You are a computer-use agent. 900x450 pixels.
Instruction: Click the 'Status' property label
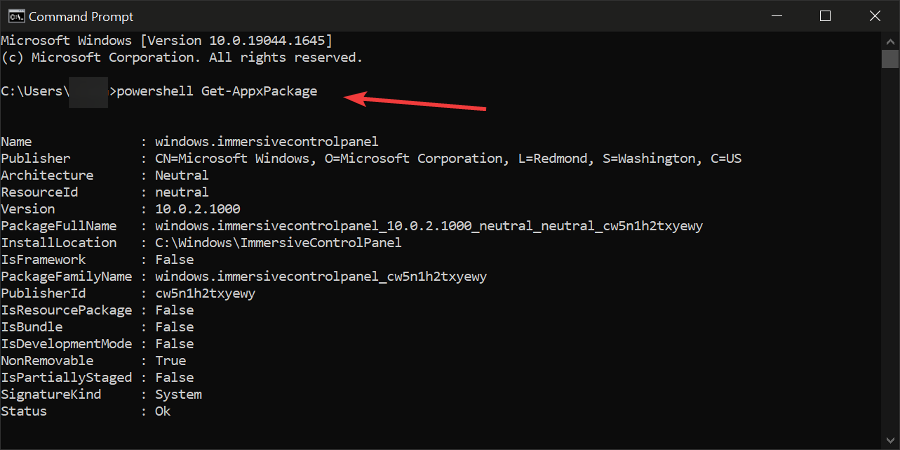click(x=24, y=412)
